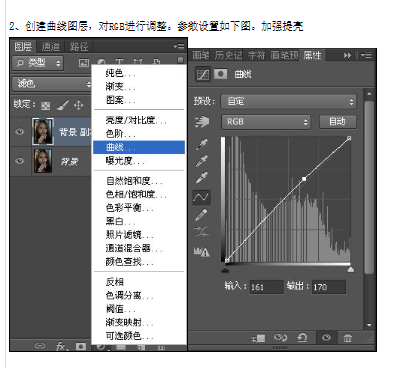This screenshot has width=416, height=368.
Task: Activate the on-image targeted adjustment hand tool
Action: pos(202,122)
